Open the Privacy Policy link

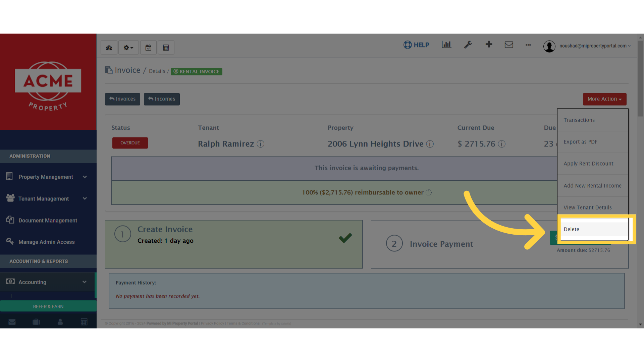pyautogui.click(x=212, y=323)
